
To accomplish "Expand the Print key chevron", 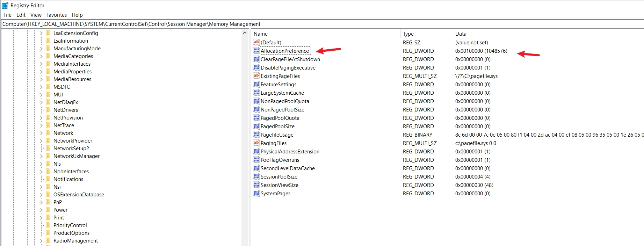I will (41, 218).
